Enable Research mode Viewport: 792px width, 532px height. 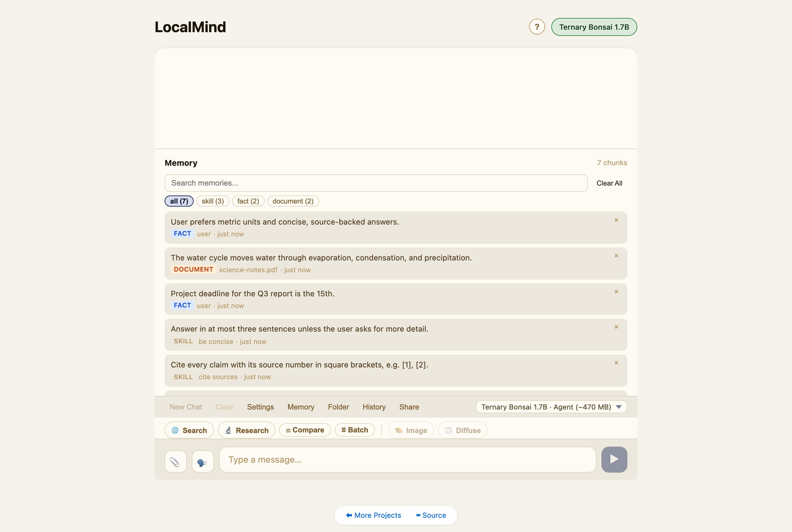pos(246,430)
